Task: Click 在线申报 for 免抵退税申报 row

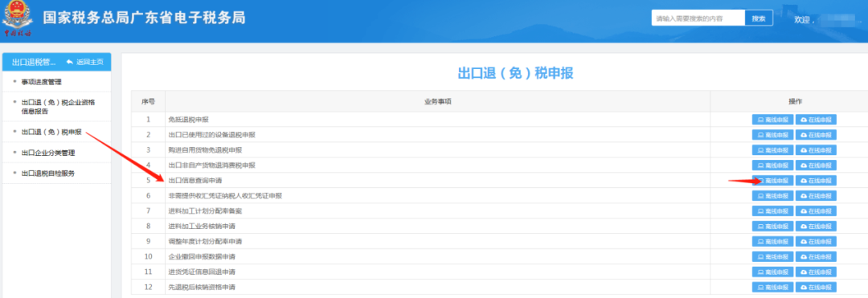Action: tap(816, 120)
